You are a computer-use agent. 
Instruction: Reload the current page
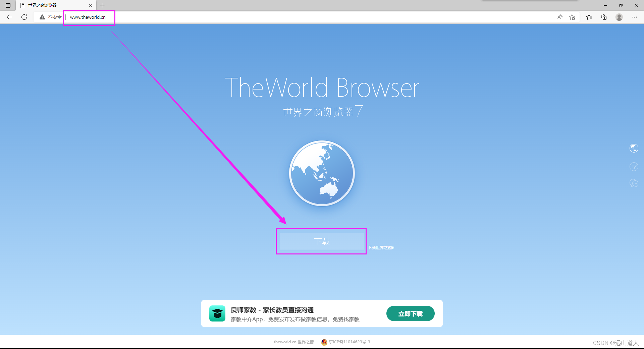(24, 17)
